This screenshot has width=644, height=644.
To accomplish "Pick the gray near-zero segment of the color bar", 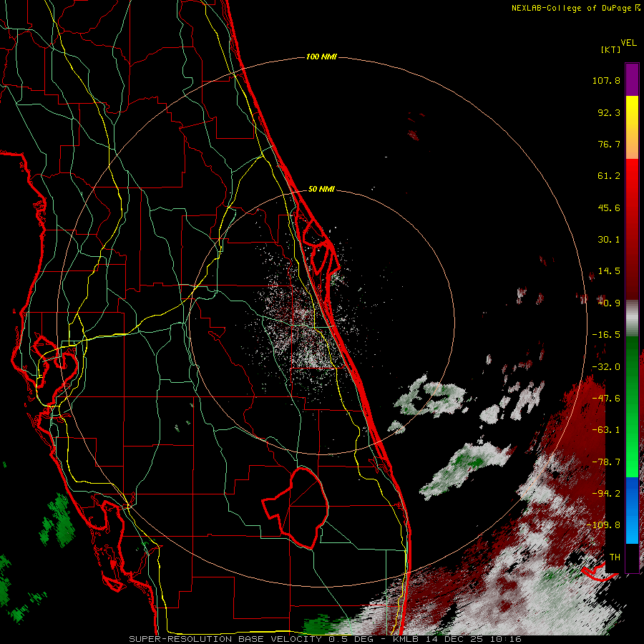I will [x=632, y=316].
